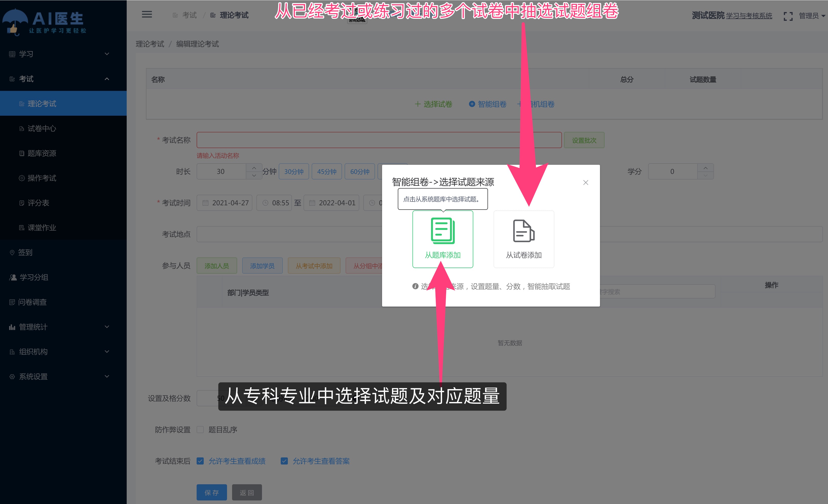Screen dimensions: 828x504
Task: Click 选择试卷 link
Action: (x=434, y=104)
